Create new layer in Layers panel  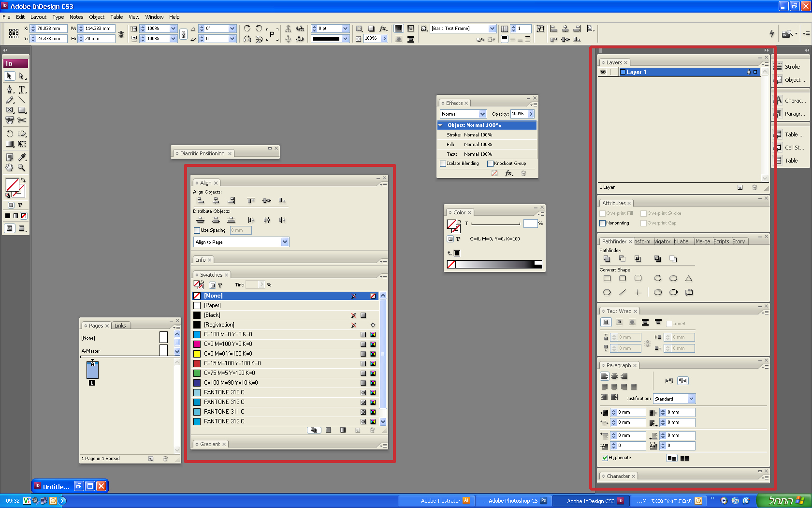[x=740, y=187]
